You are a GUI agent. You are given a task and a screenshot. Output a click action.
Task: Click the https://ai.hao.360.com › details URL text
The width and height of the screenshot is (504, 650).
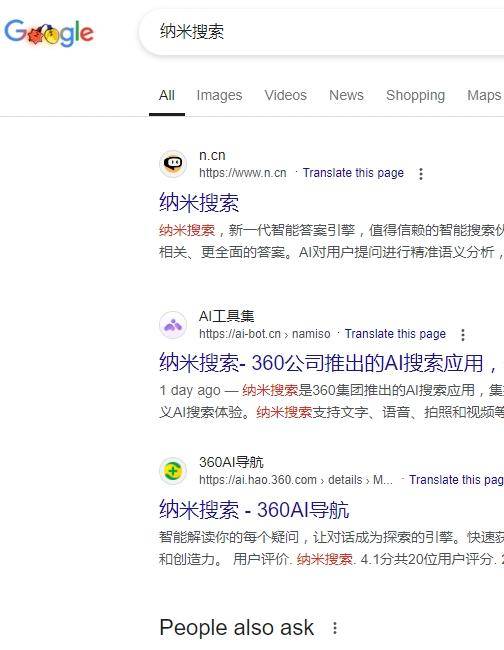click(x=296, y=480)
